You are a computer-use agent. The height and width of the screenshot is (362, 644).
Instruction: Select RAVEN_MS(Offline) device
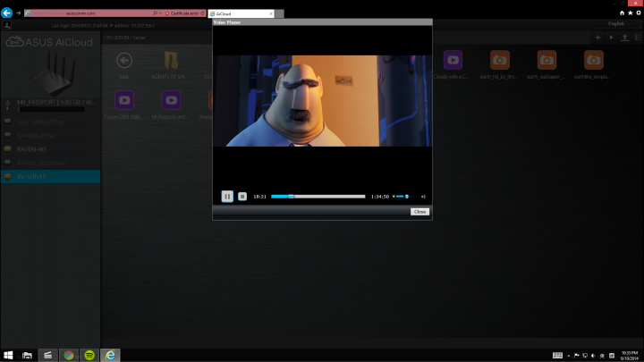(x=50, y=163)
